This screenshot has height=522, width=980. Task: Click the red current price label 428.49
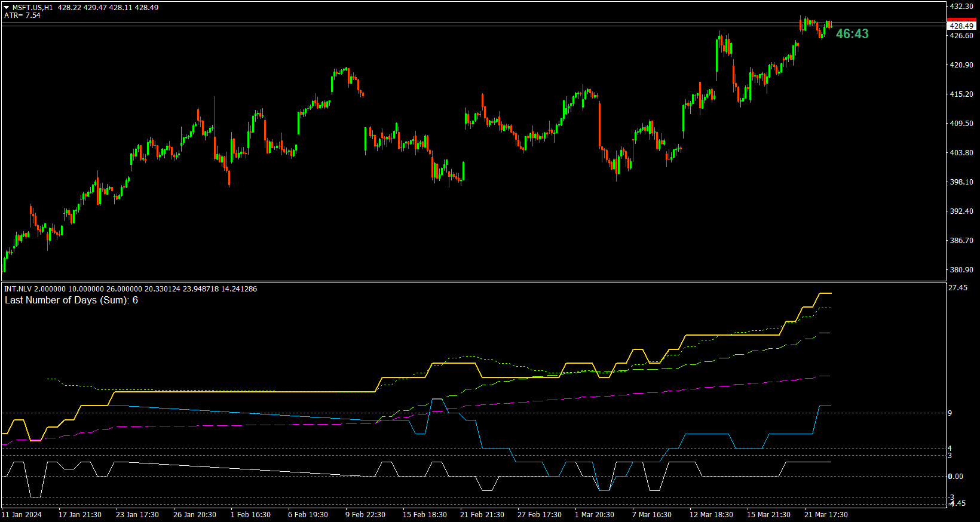pos(961,26)
